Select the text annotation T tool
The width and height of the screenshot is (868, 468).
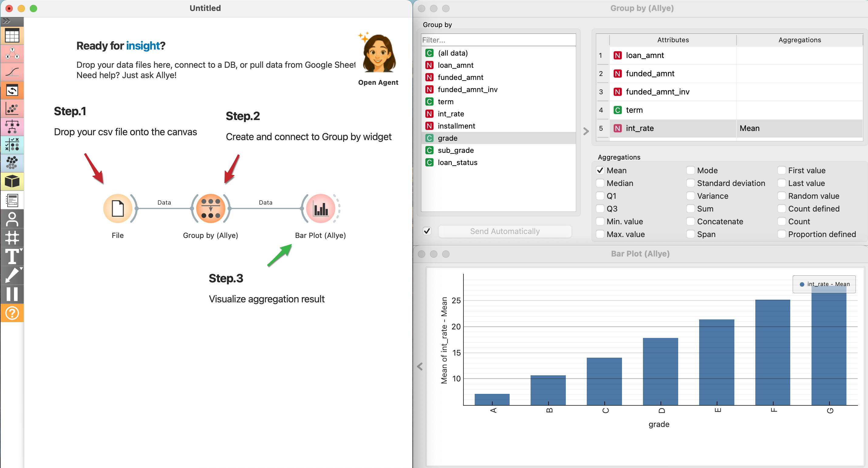tap(12, 256)
